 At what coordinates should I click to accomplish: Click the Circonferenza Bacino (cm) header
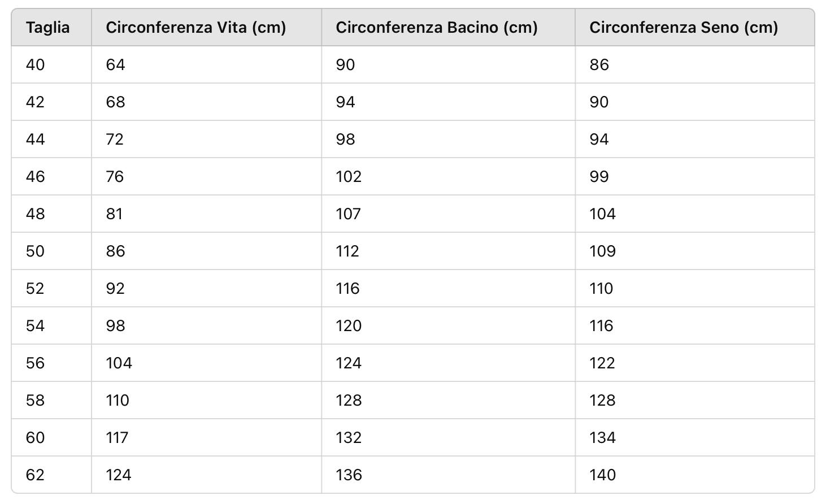tap(436, 27)
